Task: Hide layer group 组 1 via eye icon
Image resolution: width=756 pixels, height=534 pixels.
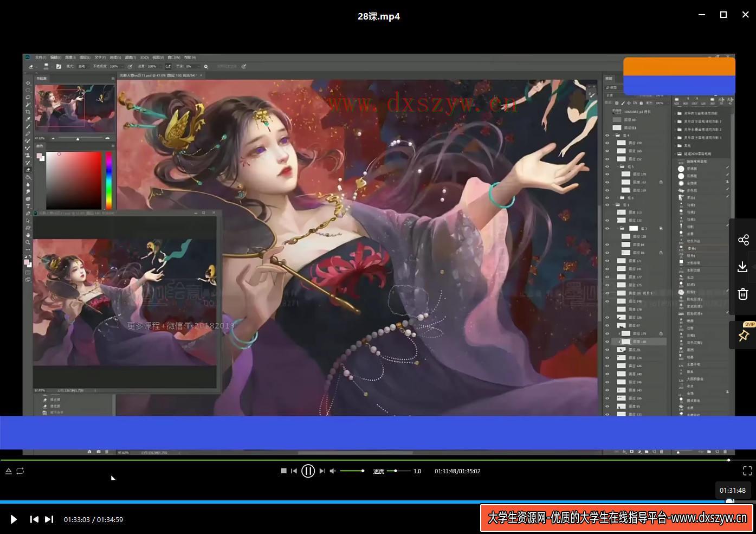Action: (x=608, y=205)
